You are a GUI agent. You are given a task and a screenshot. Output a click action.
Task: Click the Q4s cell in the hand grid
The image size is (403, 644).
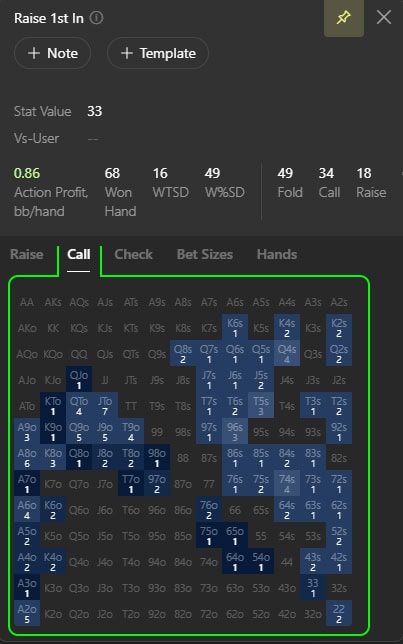click(x=287, y=354)
